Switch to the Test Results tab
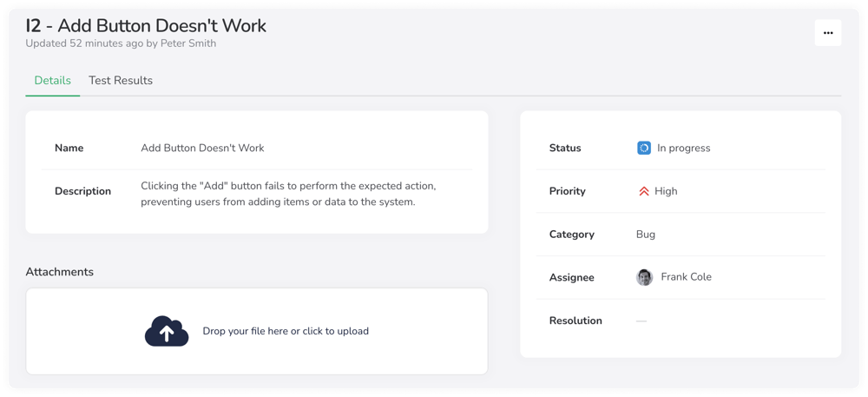 [121, 81]
